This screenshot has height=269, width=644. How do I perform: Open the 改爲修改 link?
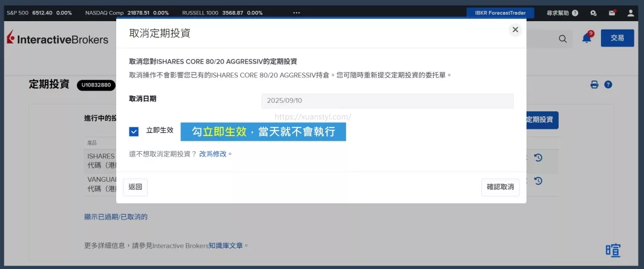(x=213, y=154)
